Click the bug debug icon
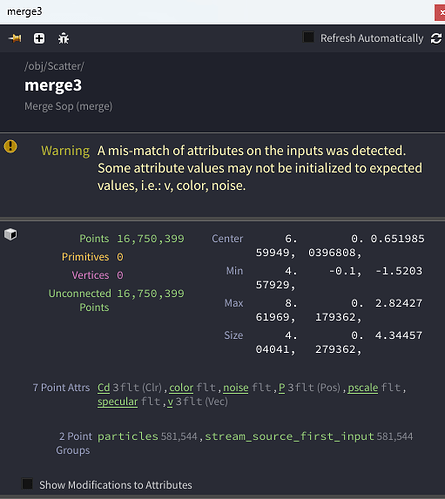This screenshot has width=445, height=499. coord(63,39)
